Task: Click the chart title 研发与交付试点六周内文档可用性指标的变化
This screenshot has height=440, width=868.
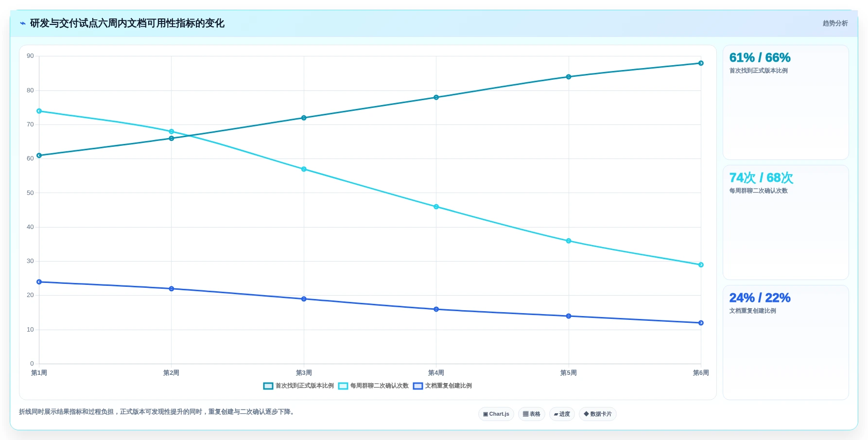Action: [x=127, y=23]
